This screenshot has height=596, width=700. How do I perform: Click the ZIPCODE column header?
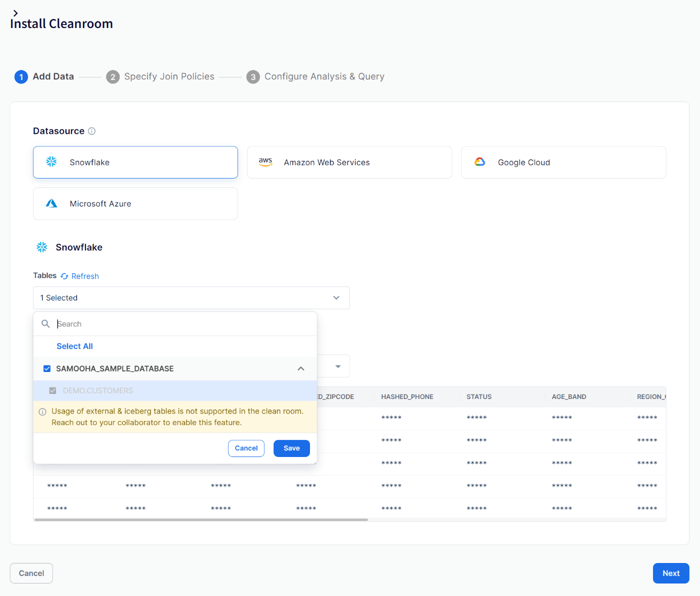335,396
